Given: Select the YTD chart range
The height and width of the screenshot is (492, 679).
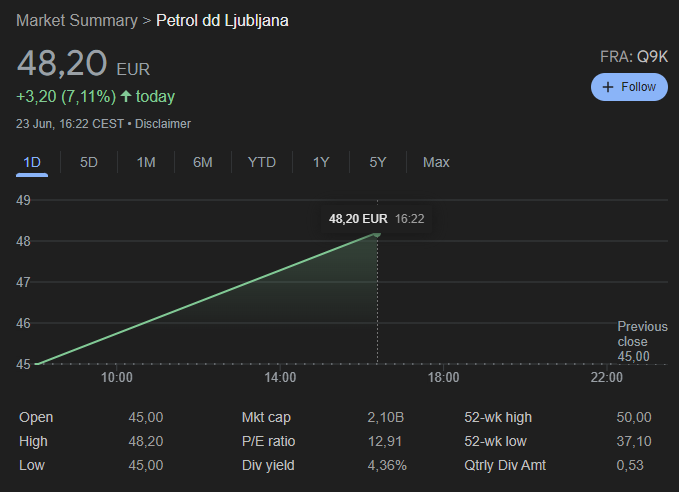Looking at the screenshot, I should [262, 162].
